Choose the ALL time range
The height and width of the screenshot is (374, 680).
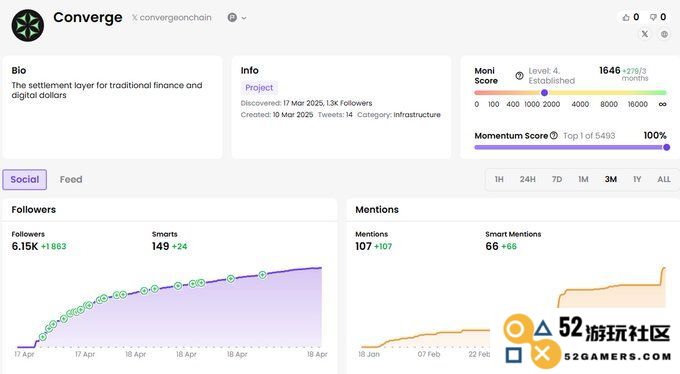[664, 179]
